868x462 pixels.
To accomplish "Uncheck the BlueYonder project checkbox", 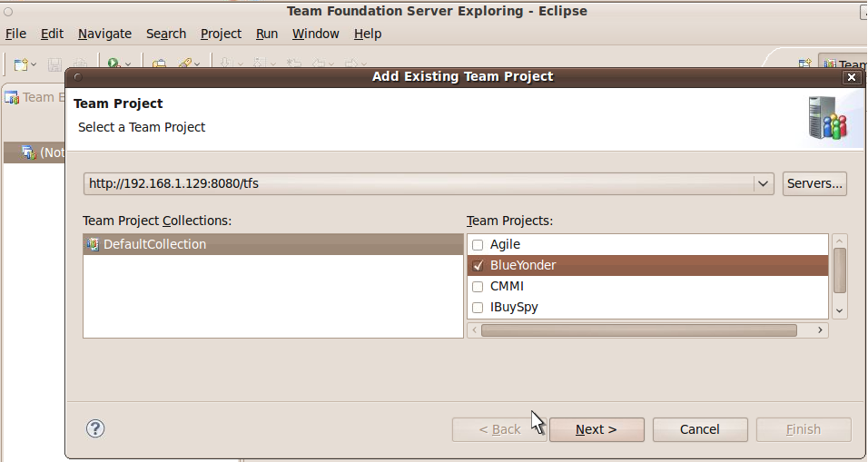I will (x=478, y=266).
